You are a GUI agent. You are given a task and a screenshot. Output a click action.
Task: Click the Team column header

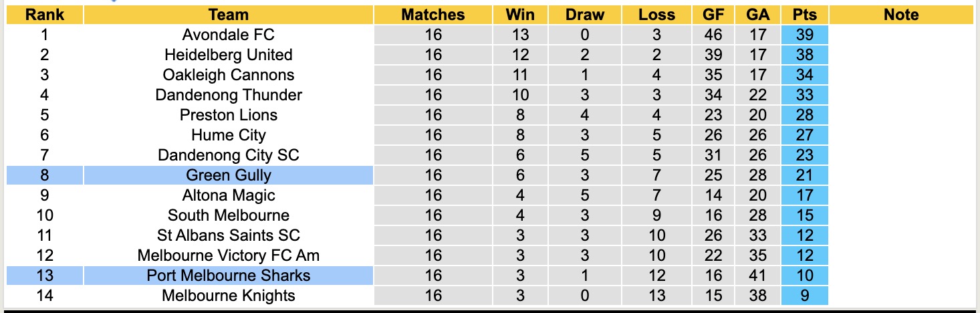point(228,15)
